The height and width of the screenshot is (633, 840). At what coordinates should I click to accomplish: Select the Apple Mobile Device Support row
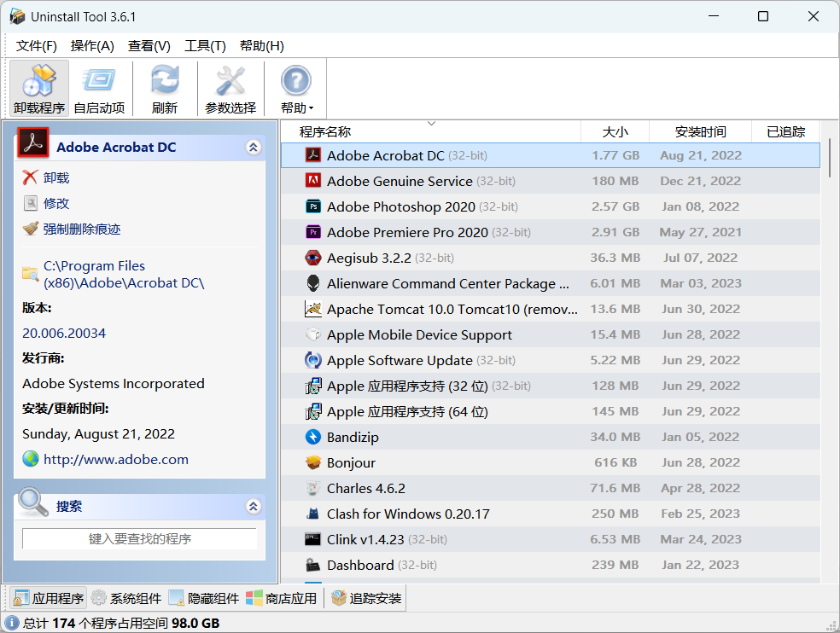(551, 334)
